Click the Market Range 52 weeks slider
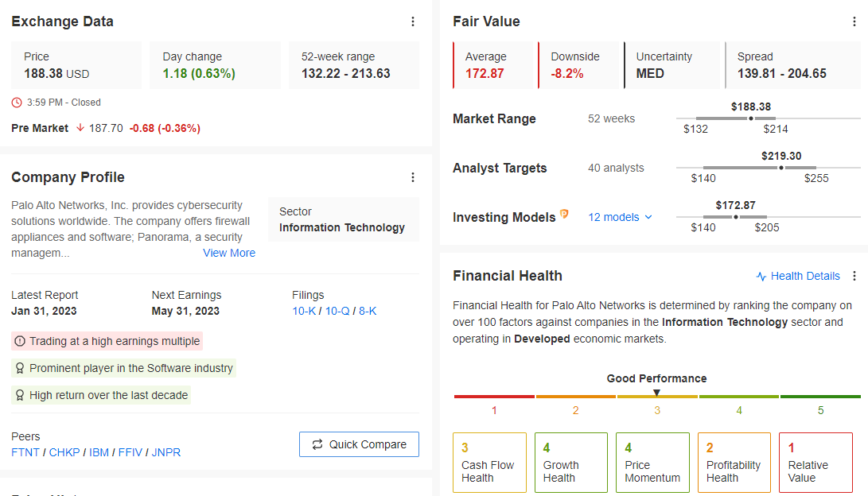 pyautogui.click(x=769, y=118)
